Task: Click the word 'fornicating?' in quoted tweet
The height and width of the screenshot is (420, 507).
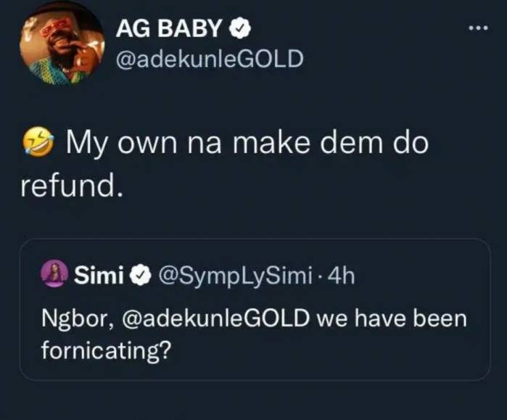Action: tap(105, 351)
